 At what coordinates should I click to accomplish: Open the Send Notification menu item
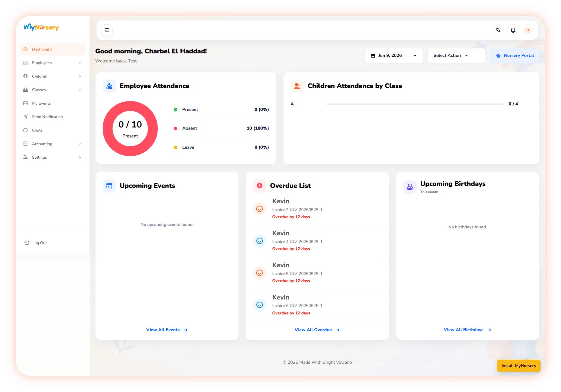[52, 117]
